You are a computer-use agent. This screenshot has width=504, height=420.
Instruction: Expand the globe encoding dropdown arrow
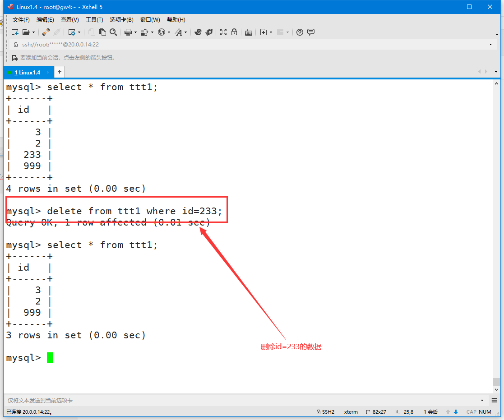coord(169,32)
